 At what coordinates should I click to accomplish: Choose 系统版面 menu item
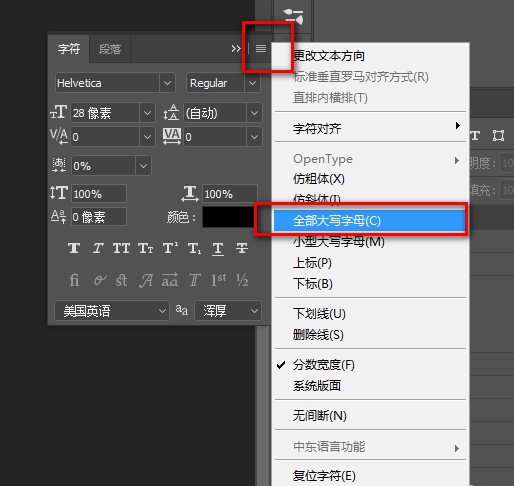tap(369, 385)
